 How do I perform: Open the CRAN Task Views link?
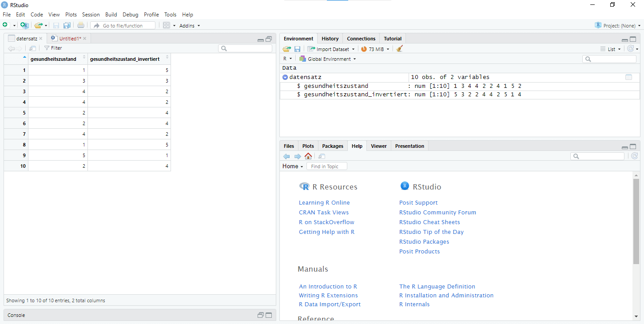tap(324, 212)
